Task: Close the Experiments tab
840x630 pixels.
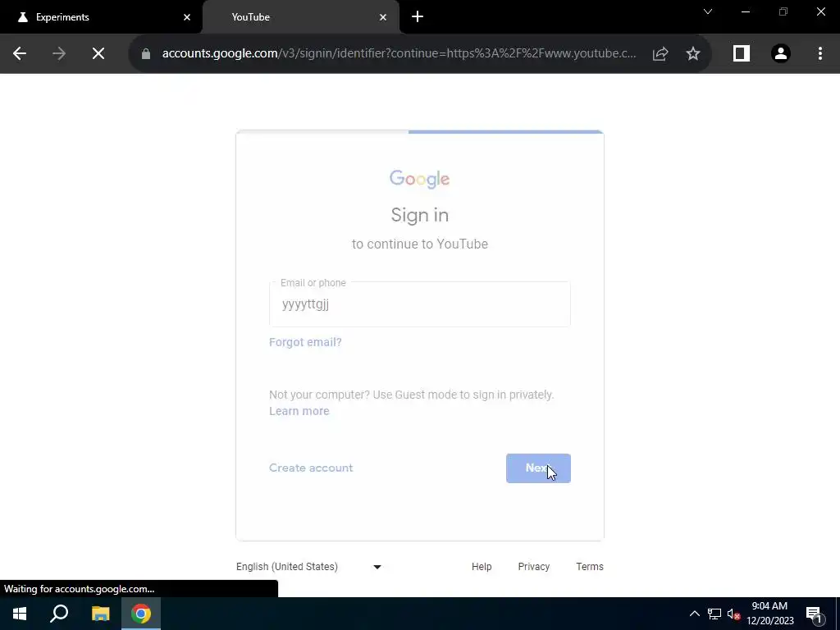Action: [187, 17]
